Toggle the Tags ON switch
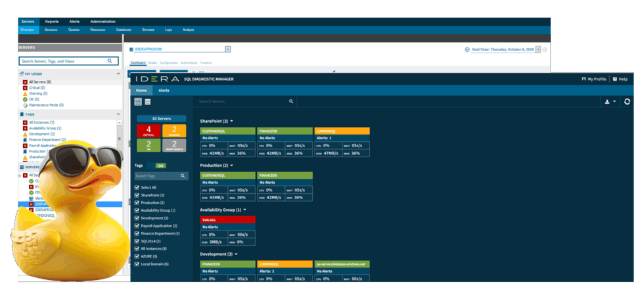This screenshot has height=299, width=644. coord(160,166)
